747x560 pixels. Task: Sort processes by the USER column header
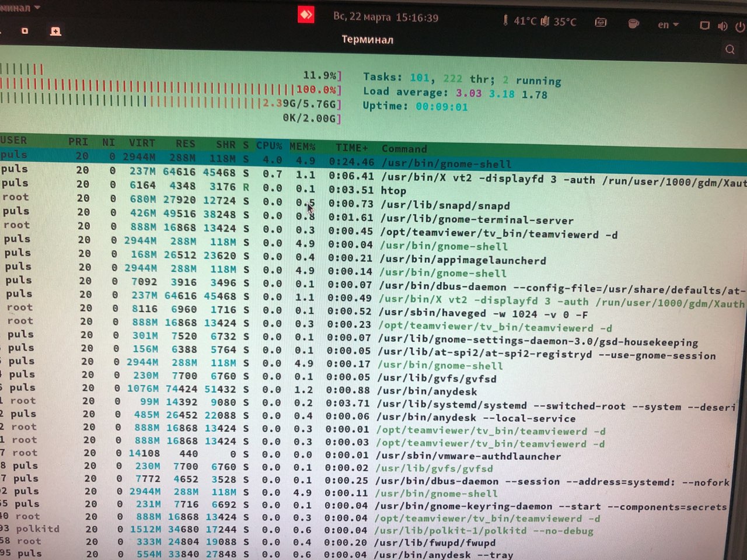point(13,140)
